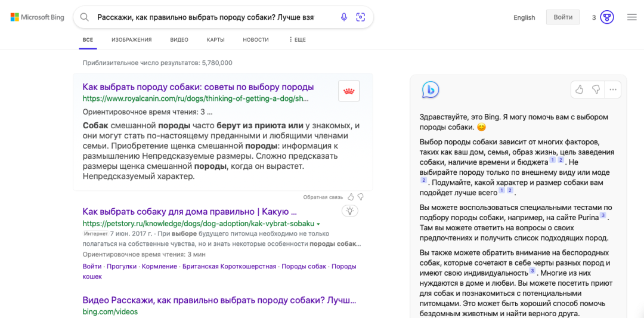Open the royalcanin.com URL link
This screenshot has height=318, width=644.
coord(196,98)
